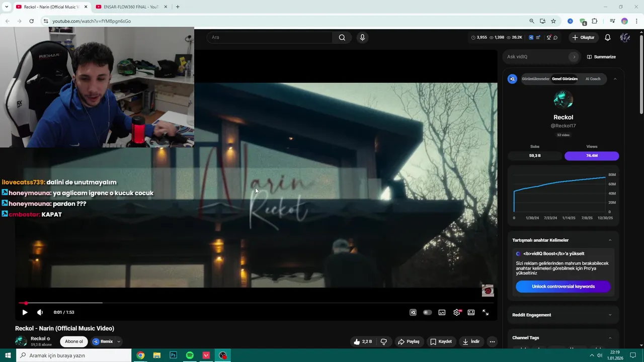
Task: Collapse Tartışmalı anahtar Kelimeler section
Action: point(610,240)
